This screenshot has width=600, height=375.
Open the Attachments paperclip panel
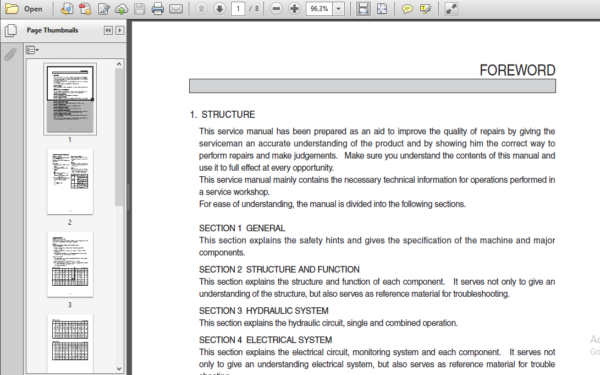[10, 54]
